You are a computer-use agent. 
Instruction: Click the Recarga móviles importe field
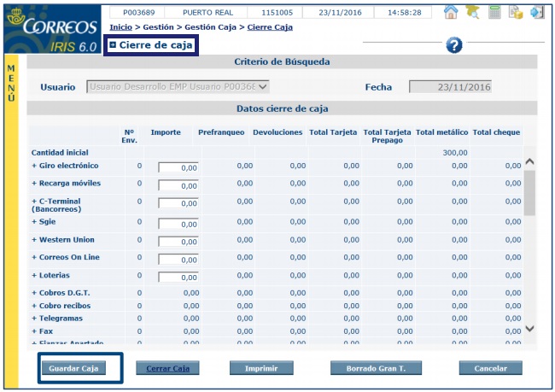(178, 185)
